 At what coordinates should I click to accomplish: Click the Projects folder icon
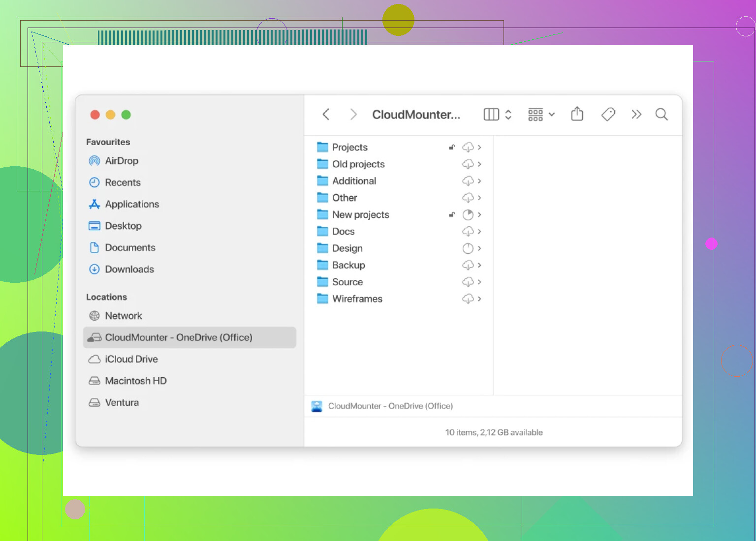(322, 147)
